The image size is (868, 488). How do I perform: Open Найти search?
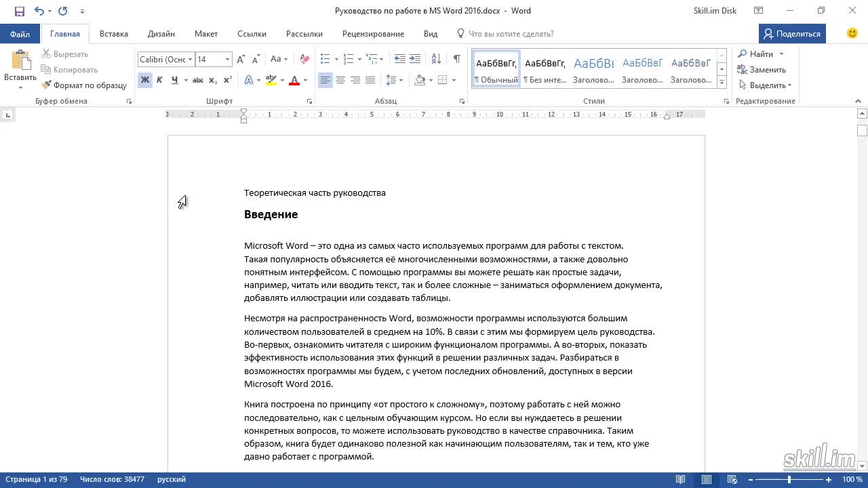[756, 54]
